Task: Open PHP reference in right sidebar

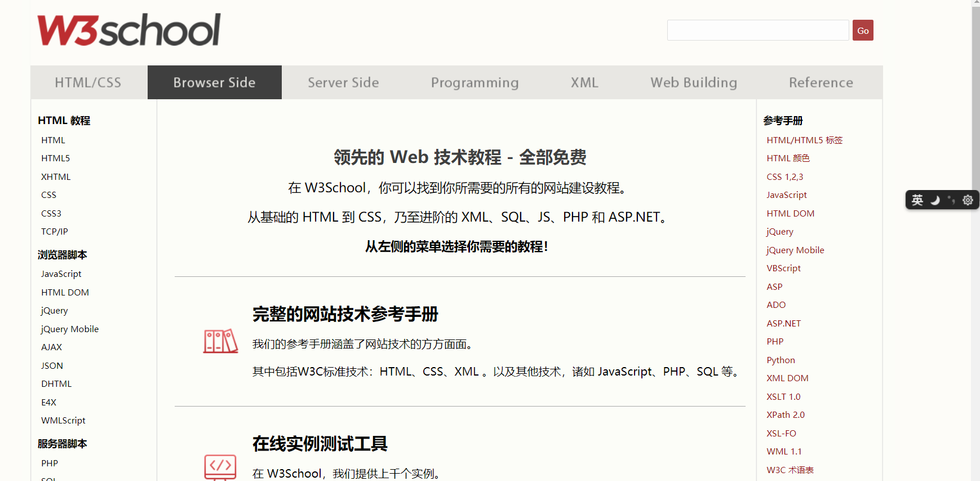Action: click(775, 342)
